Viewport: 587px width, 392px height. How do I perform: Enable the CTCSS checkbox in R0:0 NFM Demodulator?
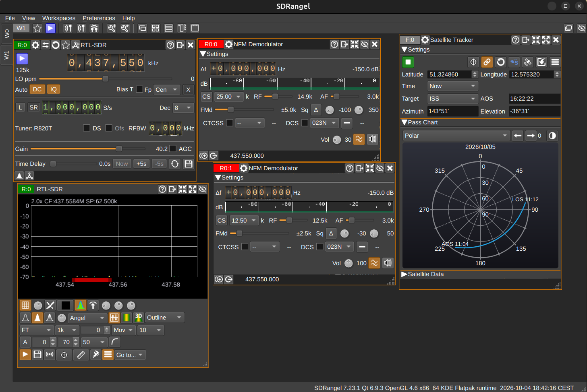(230, 123)
